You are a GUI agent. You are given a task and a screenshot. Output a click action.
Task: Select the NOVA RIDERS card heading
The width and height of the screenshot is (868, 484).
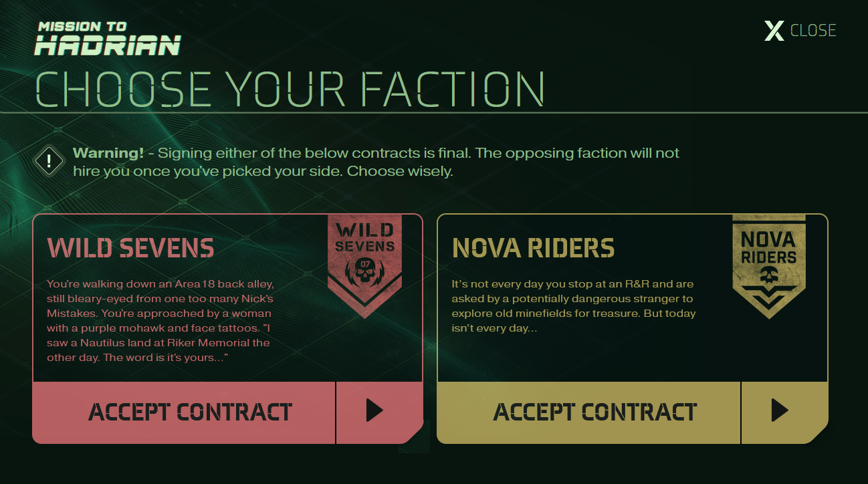click(x=533, y=248)
